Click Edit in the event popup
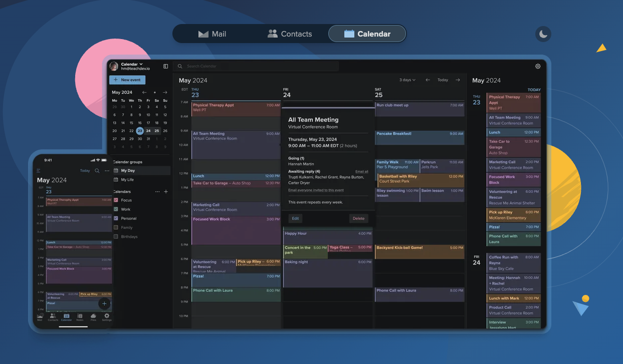The width and height of the screenshot is (623, 364). click(295, 218)
